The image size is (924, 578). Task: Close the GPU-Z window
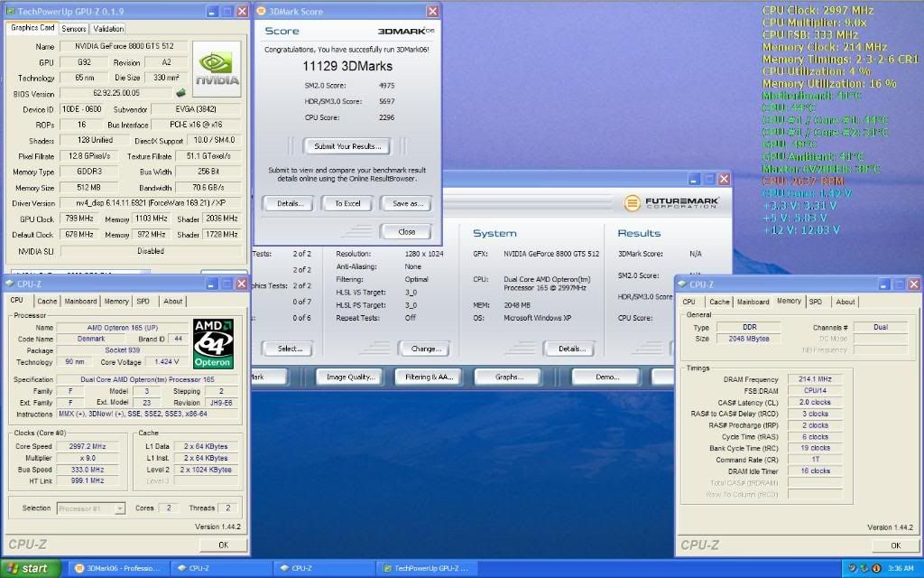click(x=242, y=11)
